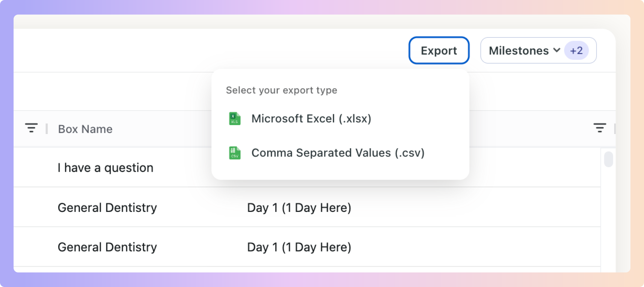Screen dimensions: 644x287
Task: Click the column divider beside Box Name filter
Action: (47, 129)
